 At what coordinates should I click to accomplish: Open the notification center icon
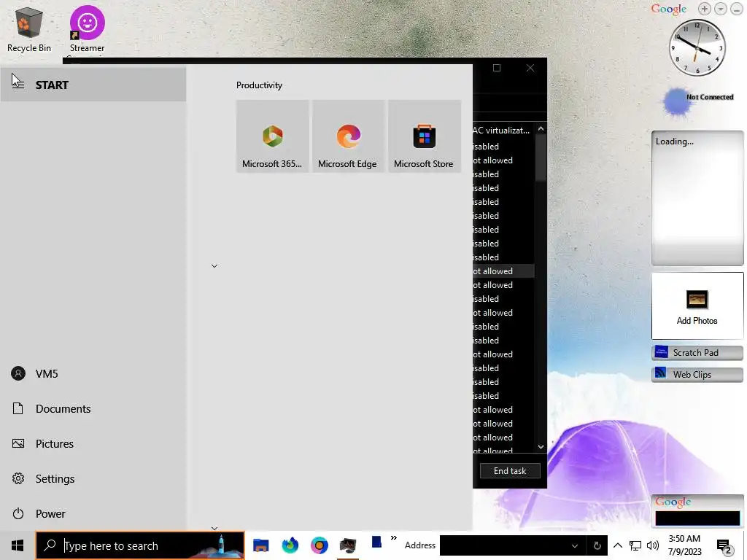click(x=724, y=546)
